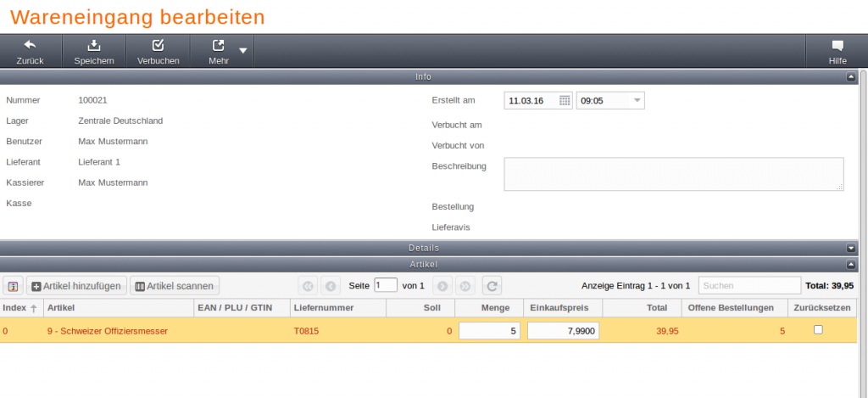Click the column settings icon left of Artikel hinzufügen
This screenshot has height=398, width=868.
(14, 286)
